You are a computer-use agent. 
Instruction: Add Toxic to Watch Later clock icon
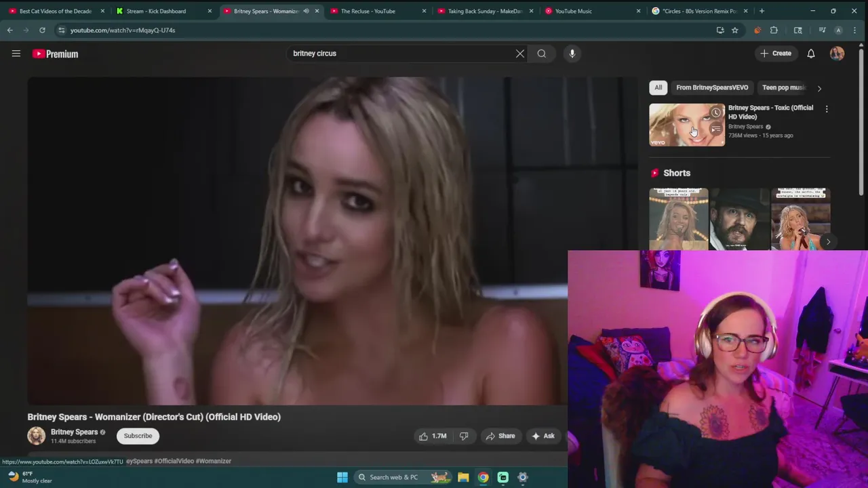click(x=716, y=113)
